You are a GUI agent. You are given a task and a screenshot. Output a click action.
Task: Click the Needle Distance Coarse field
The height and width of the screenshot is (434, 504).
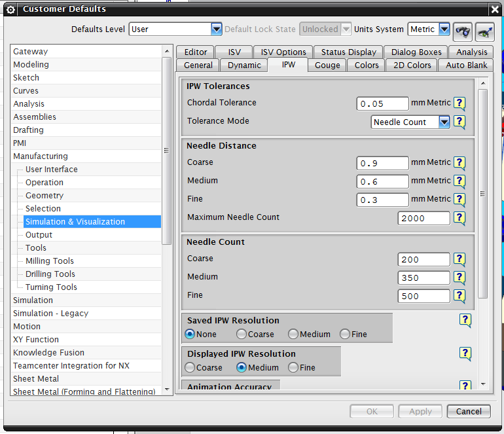click(382, 163)
